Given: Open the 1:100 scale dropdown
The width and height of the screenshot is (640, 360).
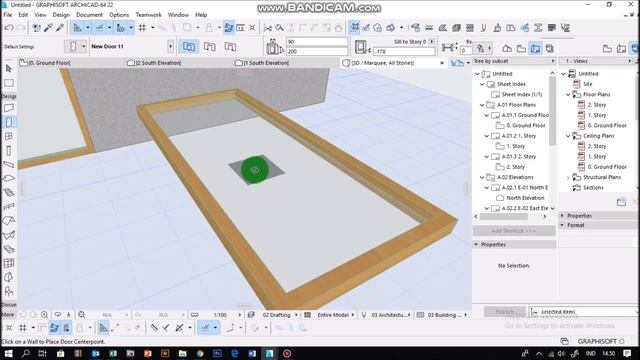Looking at the screenshot, I should (240, 315).
